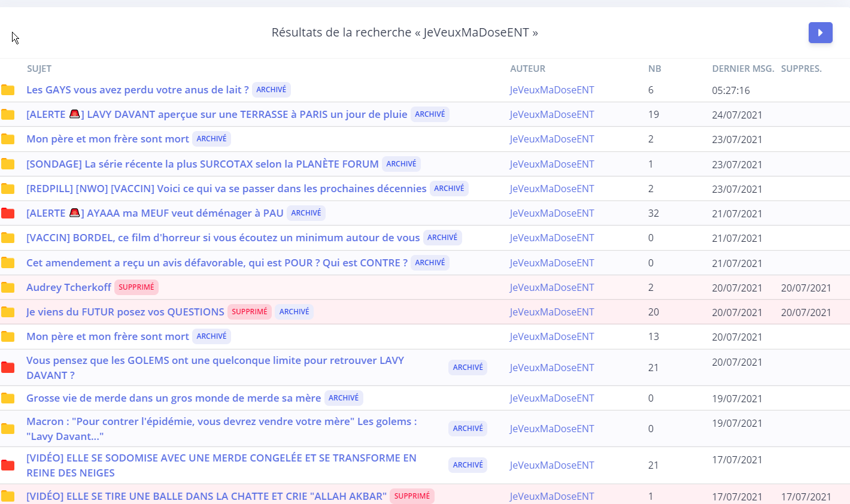Click the AUTEUR column header

tap(527, 69)
